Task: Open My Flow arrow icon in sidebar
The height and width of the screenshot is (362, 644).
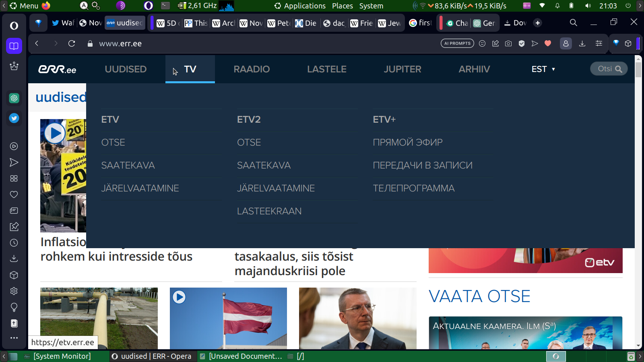Action: tap(14, 162)
